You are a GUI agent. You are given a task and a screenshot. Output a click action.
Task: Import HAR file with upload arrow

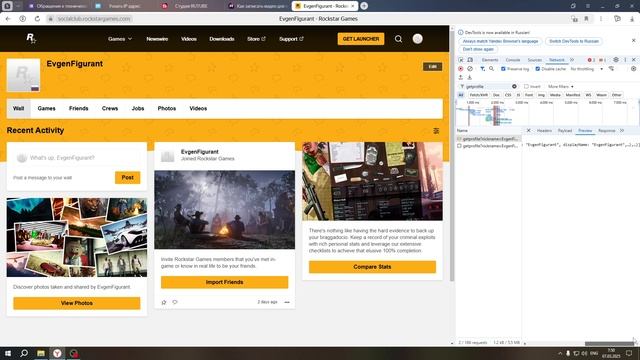(460, 77)
